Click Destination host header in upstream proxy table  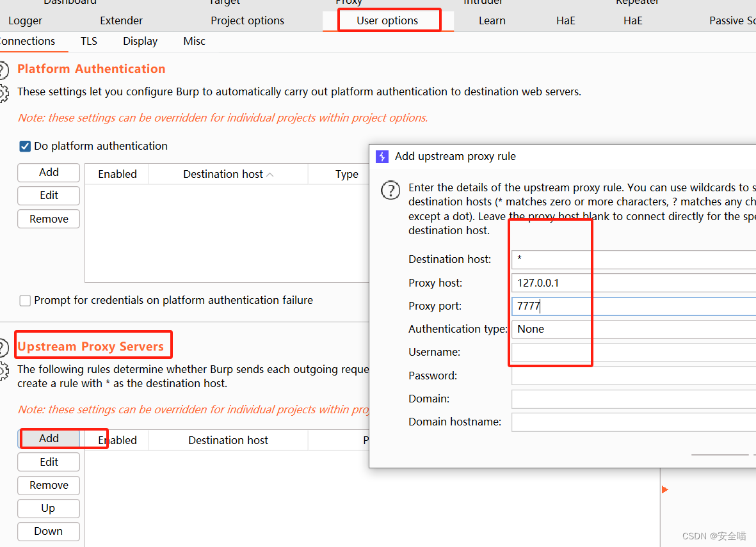(228, 440)
